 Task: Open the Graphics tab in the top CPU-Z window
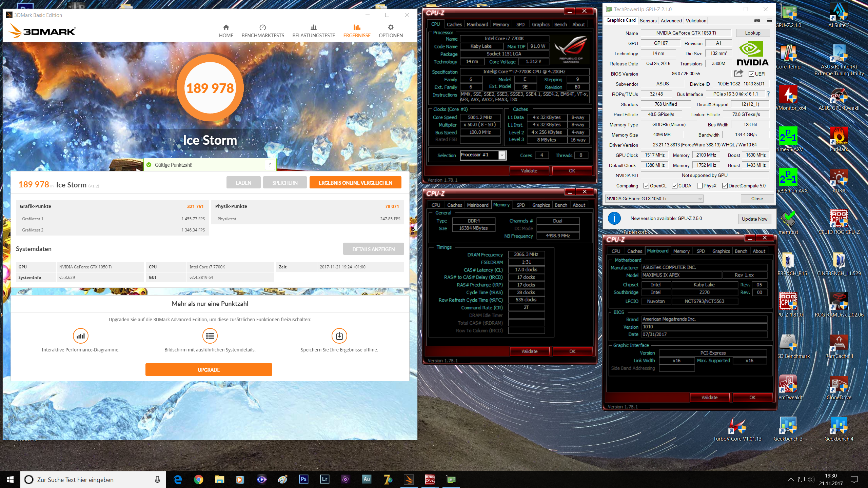pos(540,24)
